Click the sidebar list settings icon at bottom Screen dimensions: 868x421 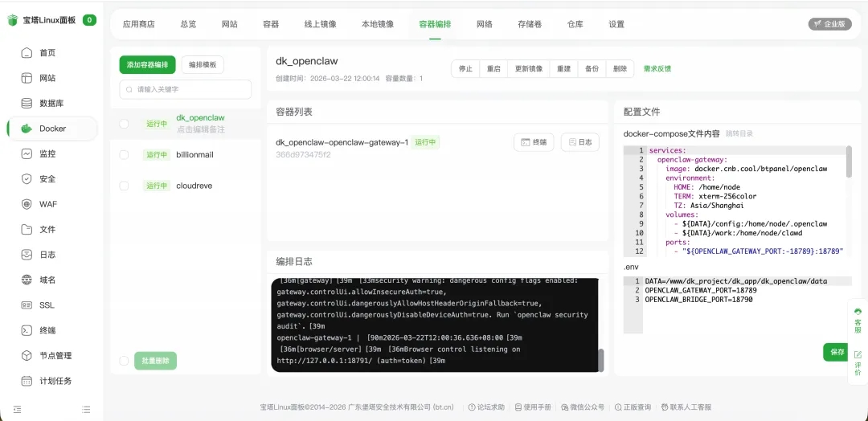86,410
